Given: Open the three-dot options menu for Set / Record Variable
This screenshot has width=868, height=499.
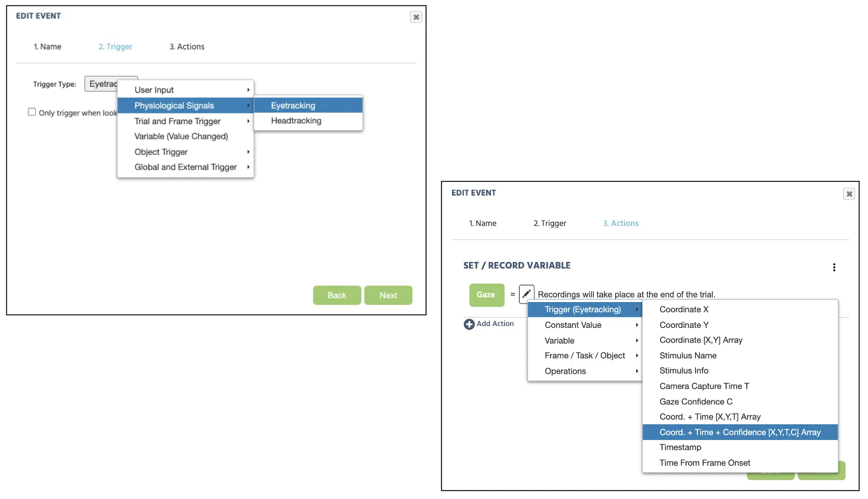Looking at the screenshot, I should click(834, 267).
